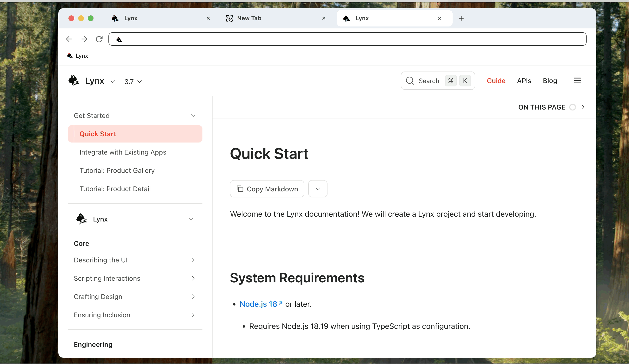Image resolution: width=629 pixels, height=364 pixels.
Task: Click the search magnifier icon
Action: click(x=410, y=81)
